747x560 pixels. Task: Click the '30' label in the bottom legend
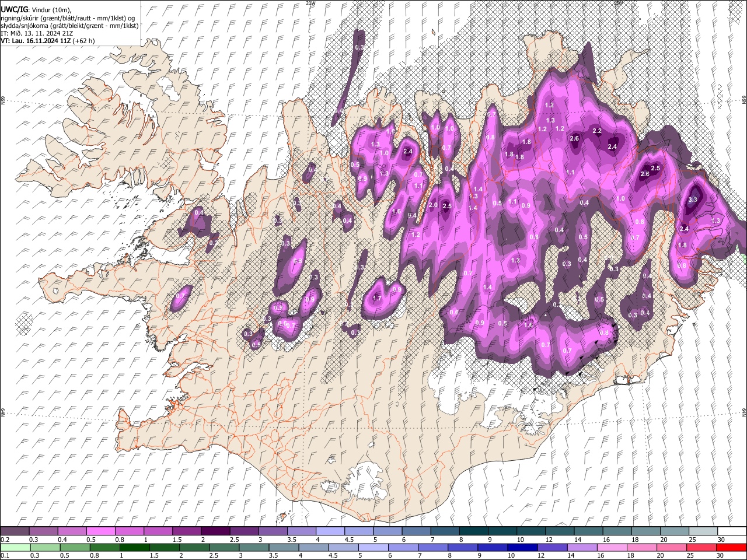coord(720,556)
